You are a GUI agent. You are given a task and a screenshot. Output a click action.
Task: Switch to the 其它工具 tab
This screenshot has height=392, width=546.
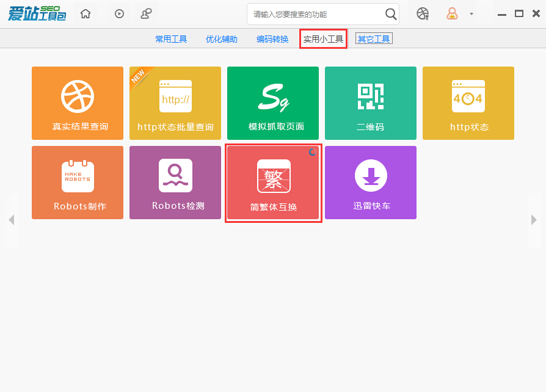click(x=374, y=38)
